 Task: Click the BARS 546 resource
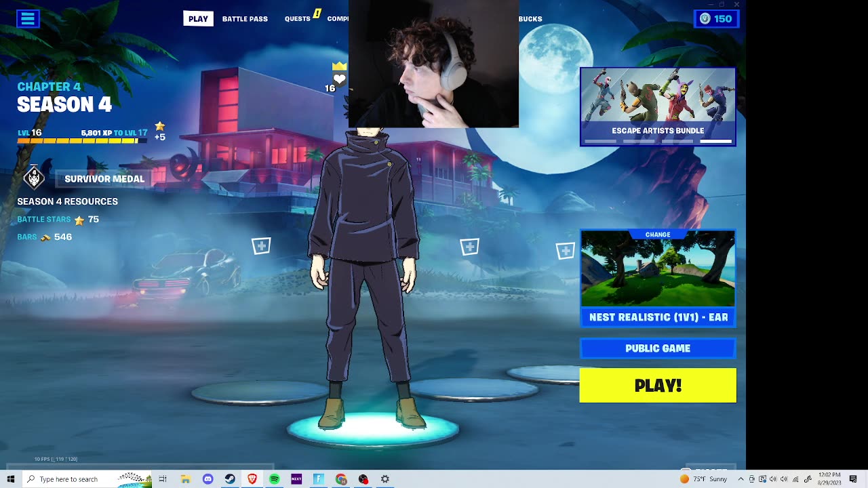pyautogui.click(x=45, y=237)
